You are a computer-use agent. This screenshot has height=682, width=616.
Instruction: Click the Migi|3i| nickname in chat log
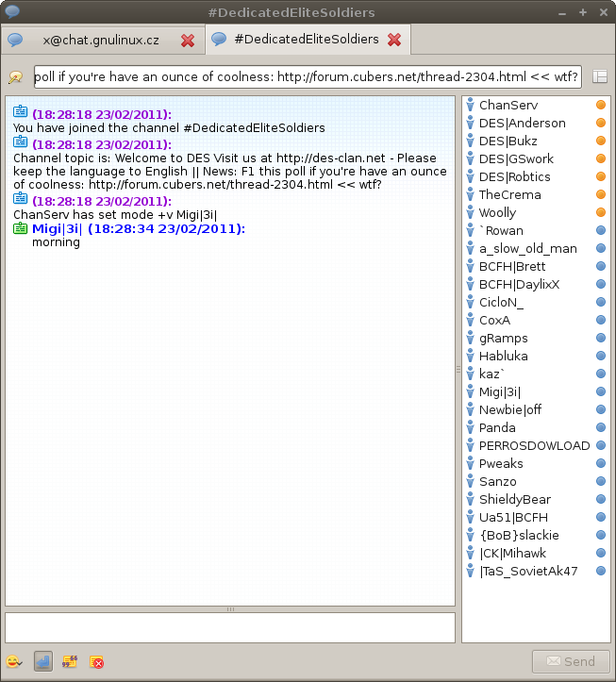pos(57,229)
